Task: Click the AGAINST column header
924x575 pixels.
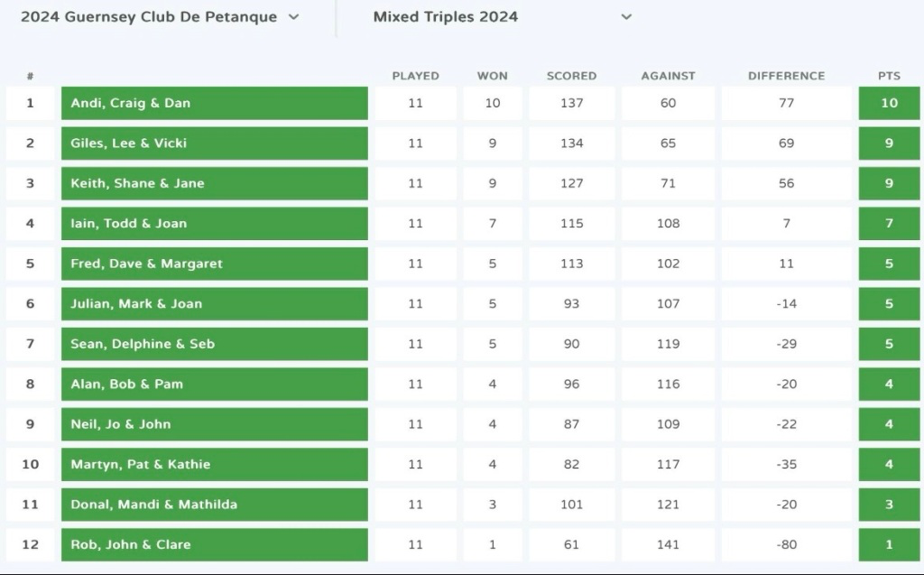Action: 668,76
